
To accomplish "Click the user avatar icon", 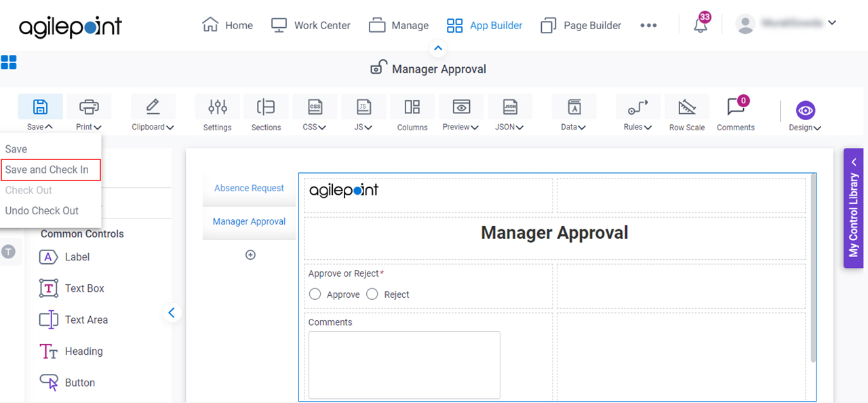I will (745, 24).
